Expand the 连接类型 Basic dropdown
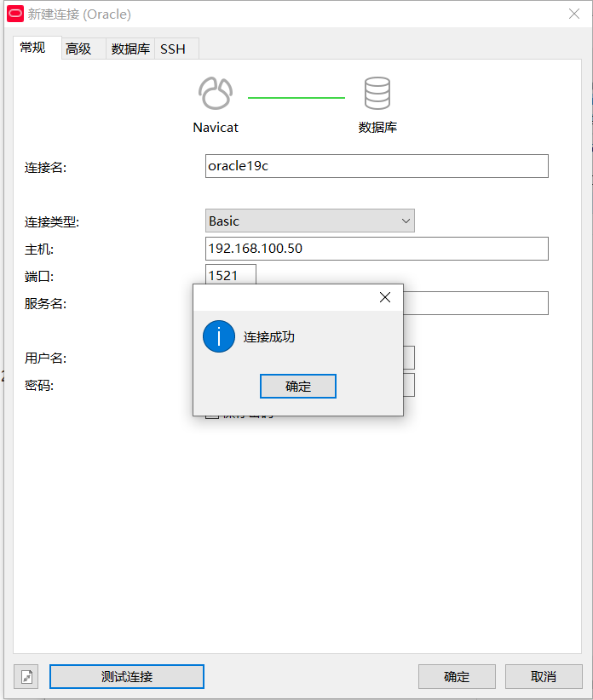Viewport: 593px width, 700px height. coord(310,221)
